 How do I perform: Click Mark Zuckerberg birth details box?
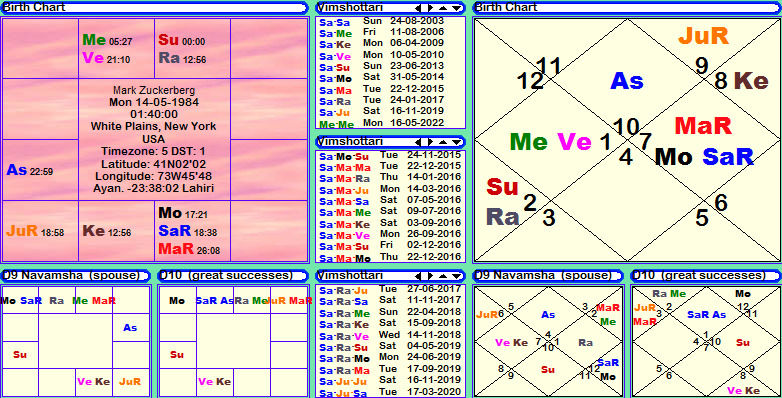pyautogui.click(x=154, y=140)
